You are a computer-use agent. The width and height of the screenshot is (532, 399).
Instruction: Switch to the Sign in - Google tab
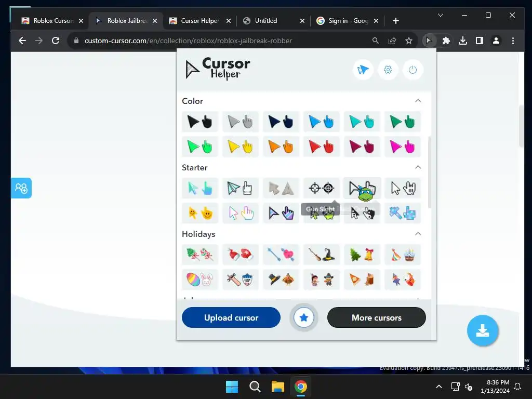pos(347,21)
